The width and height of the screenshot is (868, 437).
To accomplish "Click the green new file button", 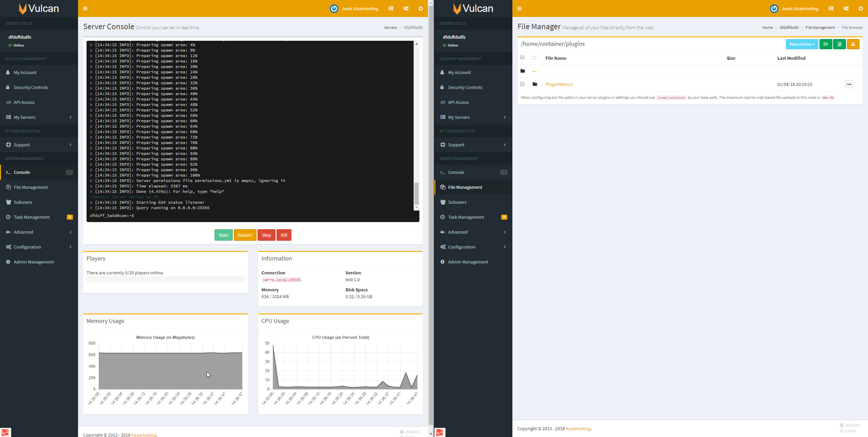I will [839, 44].
